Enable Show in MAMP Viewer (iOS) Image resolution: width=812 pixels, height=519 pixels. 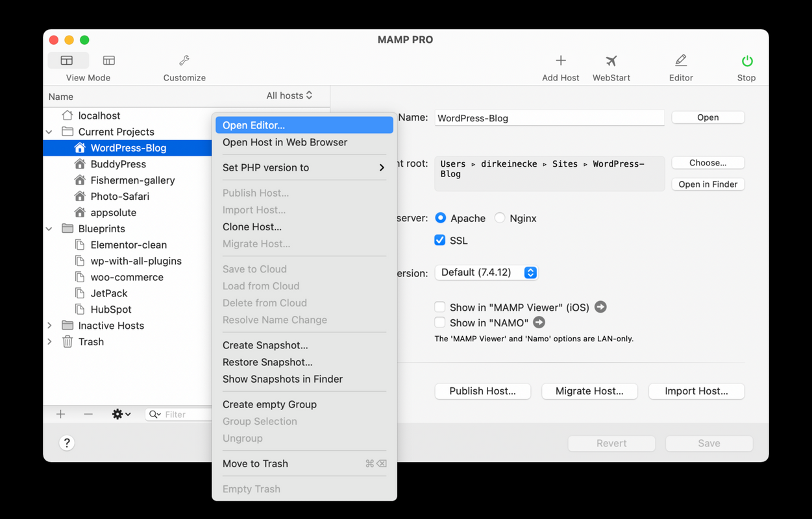point(440,307)
